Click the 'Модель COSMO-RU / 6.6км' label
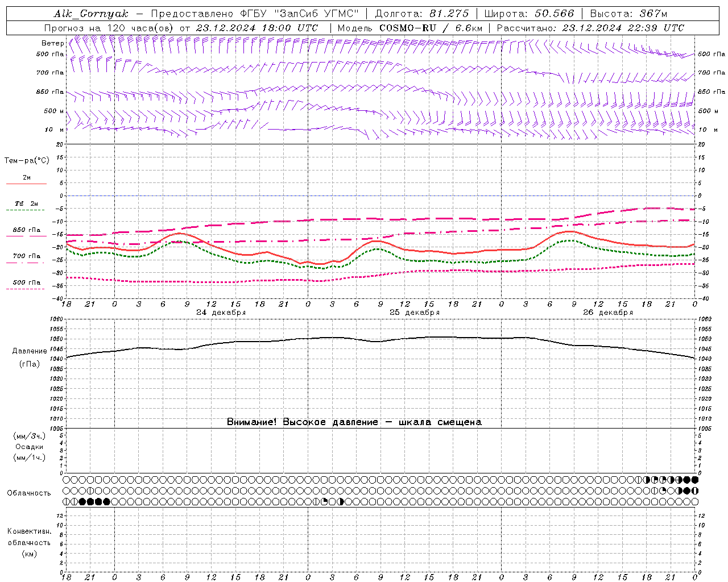 coord(409,28)
